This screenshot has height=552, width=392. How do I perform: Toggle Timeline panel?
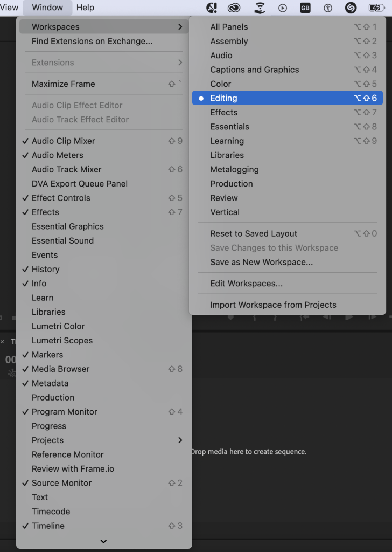point(104,526)
